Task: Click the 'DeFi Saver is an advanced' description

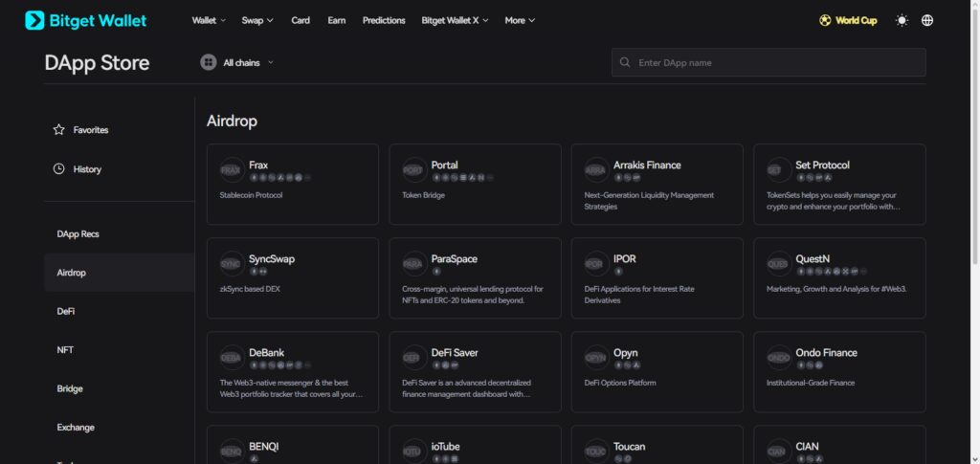Action: [466, 387]
